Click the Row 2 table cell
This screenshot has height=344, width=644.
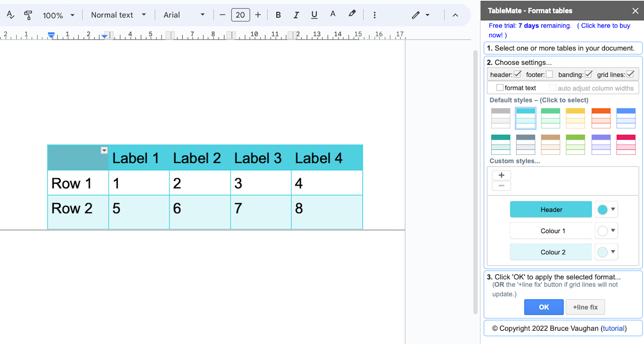78,212
